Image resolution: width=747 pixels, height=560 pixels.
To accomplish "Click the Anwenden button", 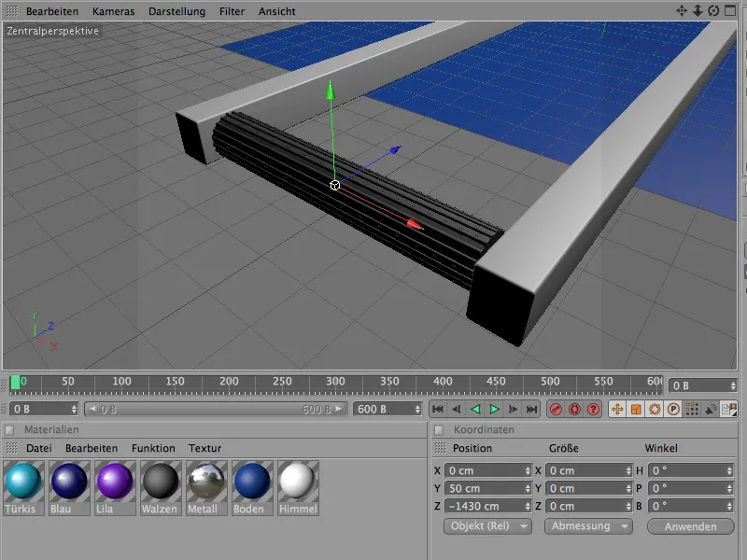I will pyautogui.click(x=689, y=526).
